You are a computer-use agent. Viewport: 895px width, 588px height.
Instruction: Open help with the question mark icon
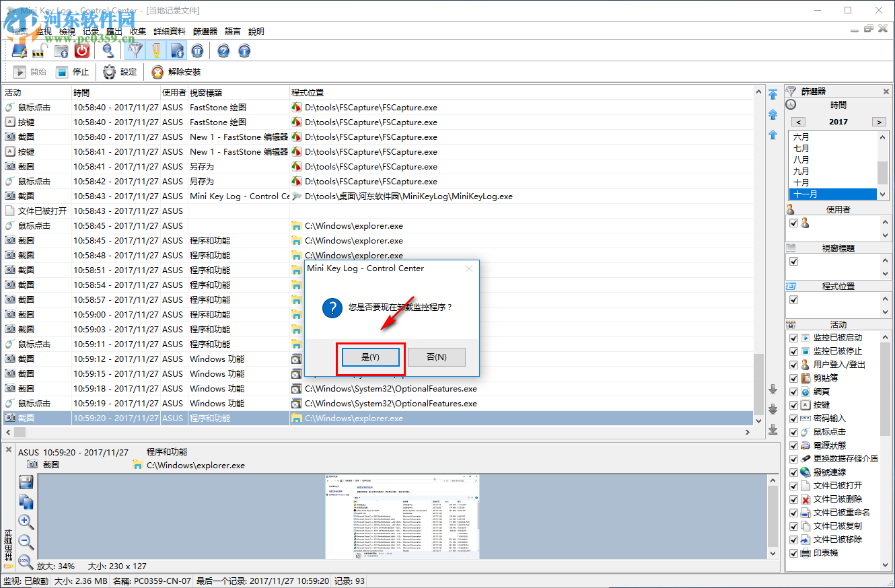coord(223,50)
